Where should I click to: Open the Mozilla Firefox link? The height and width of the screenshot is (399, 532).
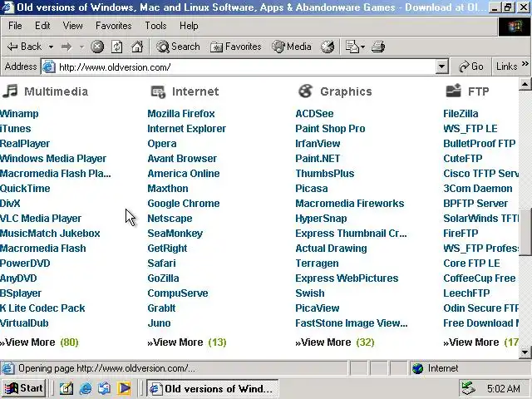click(x=181, y=114)
